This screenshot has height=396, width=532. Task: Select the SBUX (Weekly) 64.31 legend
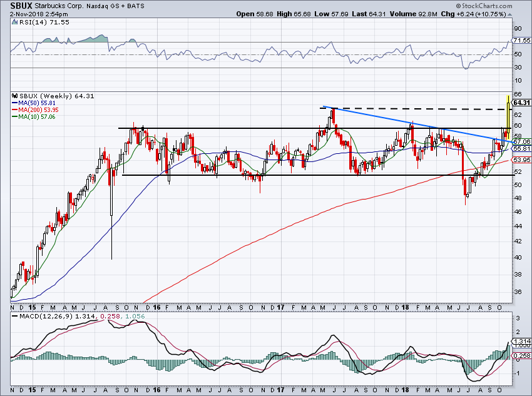click(57, 96)
